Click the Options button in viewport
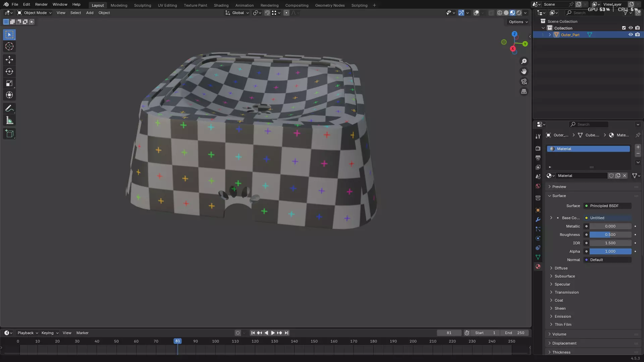Image resolution: width=644 pixels, height=362 pixels. [x=518, y=22]
